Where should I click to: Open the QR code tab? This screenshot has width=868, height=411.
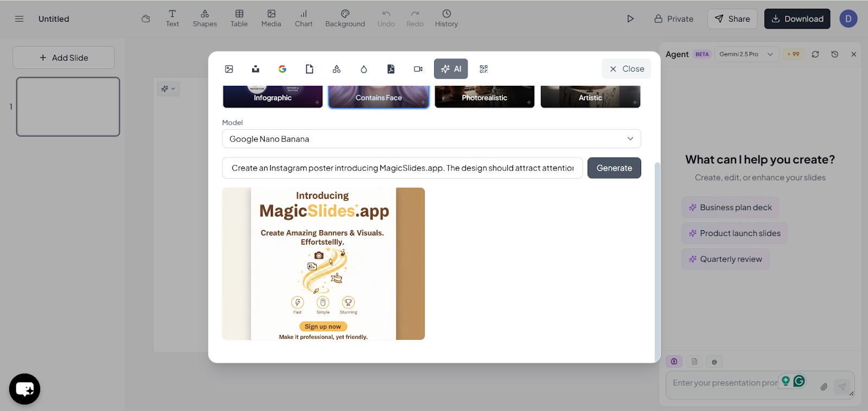tap(484, 69)
